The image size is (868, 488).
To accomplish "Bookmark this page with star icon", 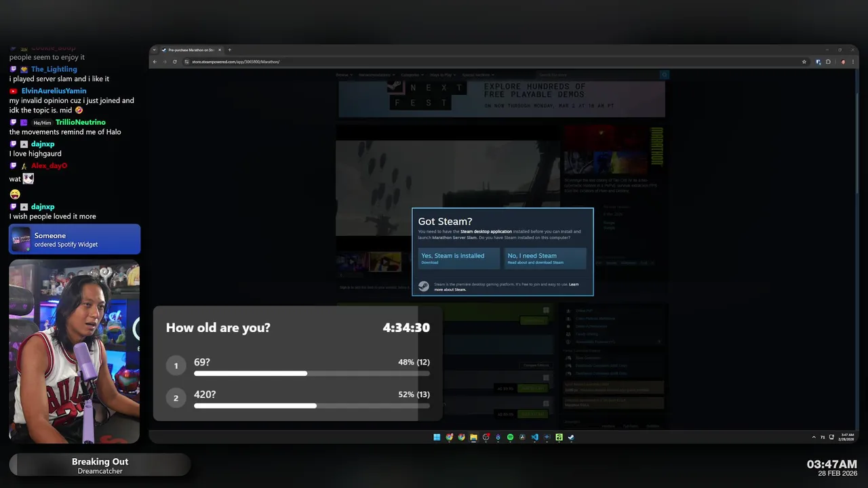I will click(x=804, y=62).
